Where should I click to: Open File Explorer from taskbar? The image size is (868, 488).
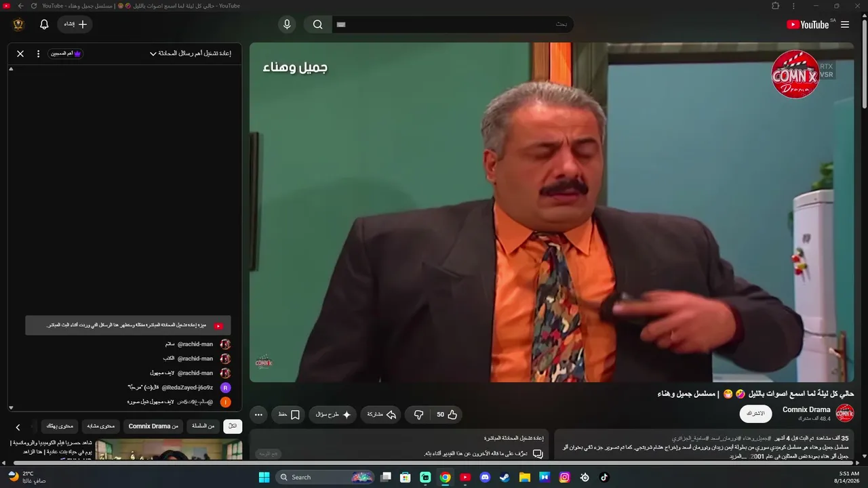click(525, 477)
